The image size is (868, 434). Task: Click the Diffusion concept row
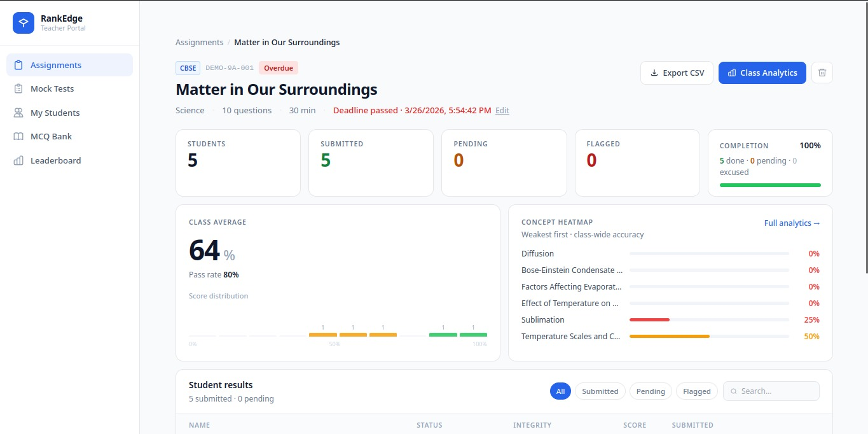pyautogui.click(x=670, y=253)
